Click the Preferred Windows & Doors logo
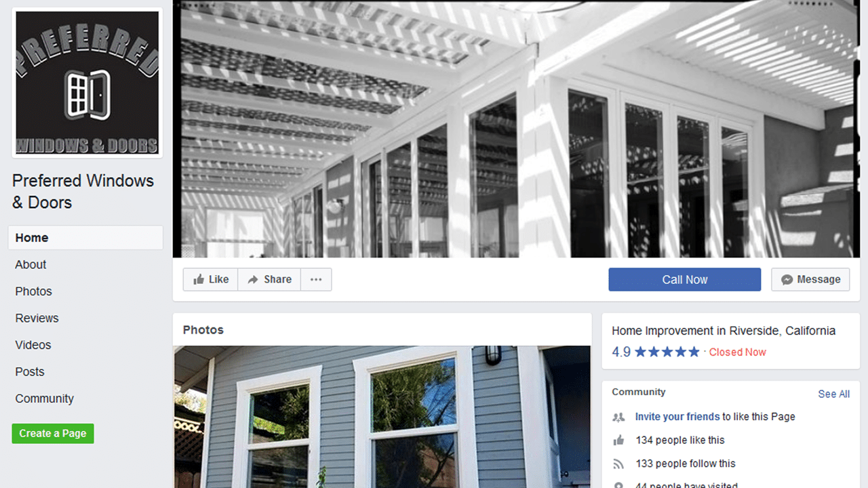This screenshot has height=488, width=868. [87, 83]
